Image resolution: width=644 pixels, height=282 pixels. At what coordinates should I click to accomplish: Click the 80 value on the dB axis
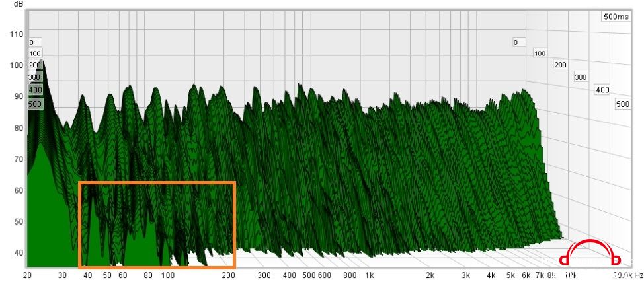coord(19,128)
